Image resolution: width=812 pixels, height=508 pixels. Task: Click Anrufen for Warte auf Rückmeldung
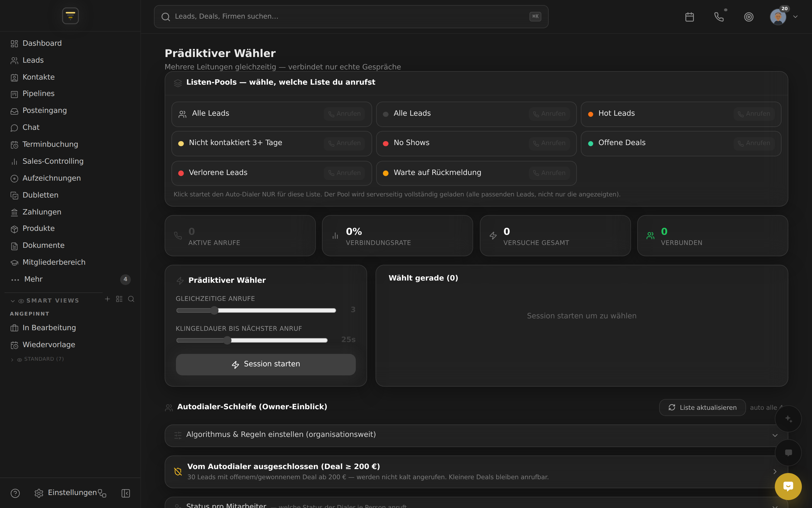549,173
